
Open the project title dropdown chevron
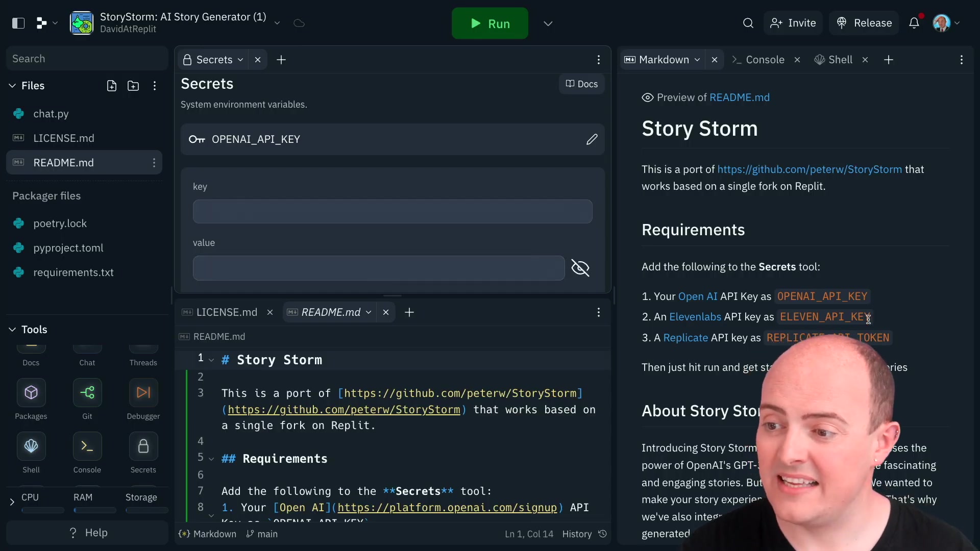tap(277, 23)
